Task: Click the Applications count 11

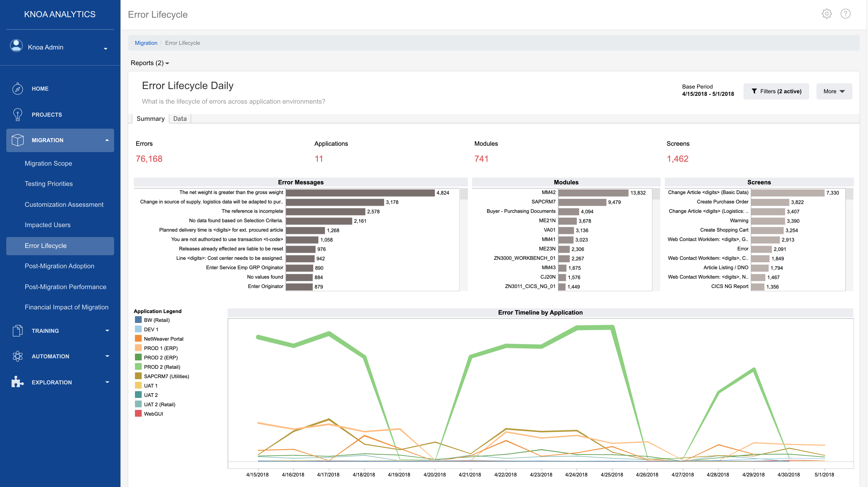Action: [x=319, y=159]
